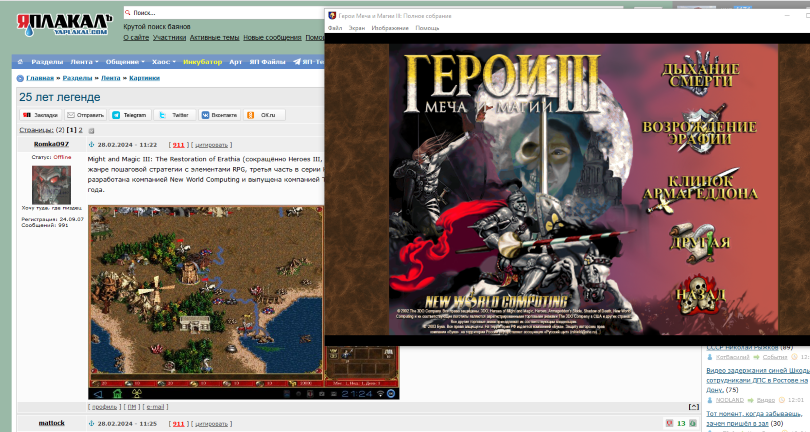Click the Лента breadcrumb link
The width and height of the screenshot is (810, 432).
pos(111,78)
